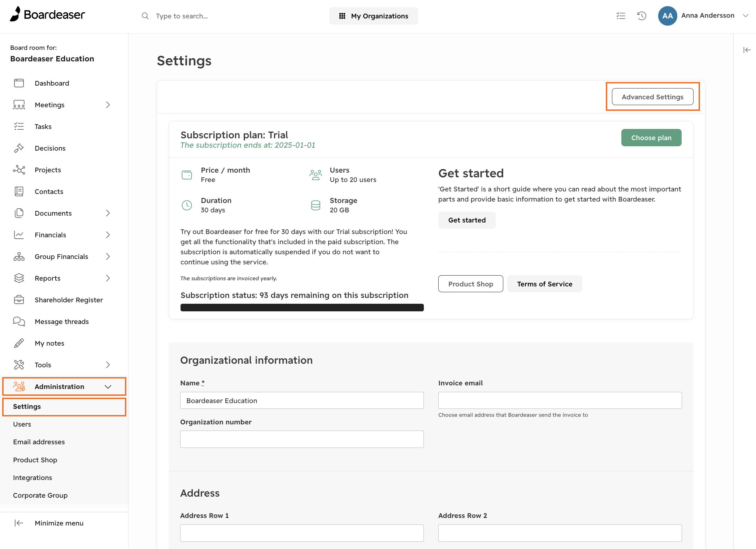Click the Storage database icon
The image size is (756, 549).
point(316,205)
